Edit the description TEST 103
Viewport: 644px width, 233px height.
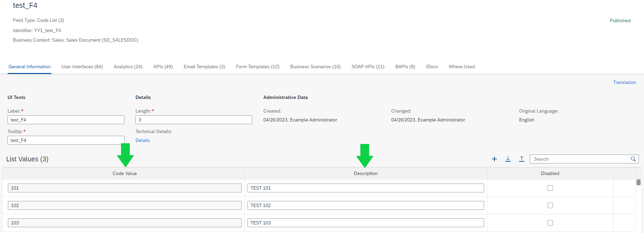[x=366, y=223]
